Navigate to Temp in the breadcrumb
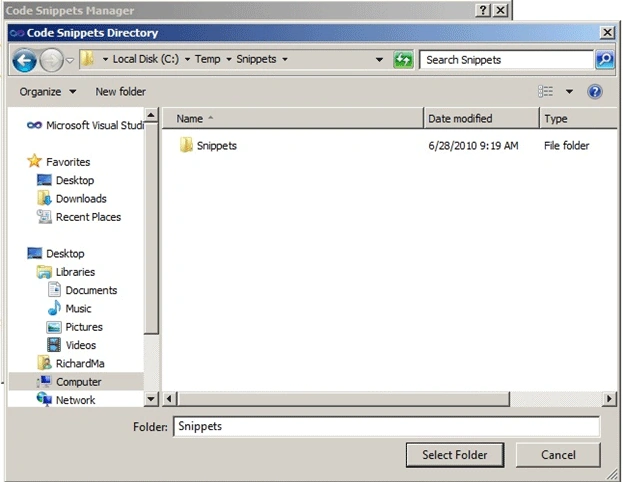Screen dimensions: 623x482 coord(207,59)
